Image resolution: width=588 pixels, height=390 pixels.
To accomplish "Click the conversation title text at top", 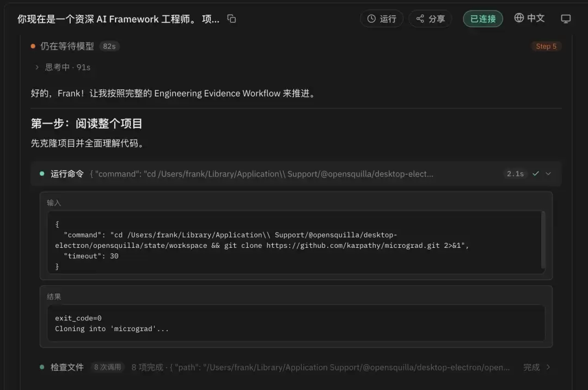I will point(118,19).
